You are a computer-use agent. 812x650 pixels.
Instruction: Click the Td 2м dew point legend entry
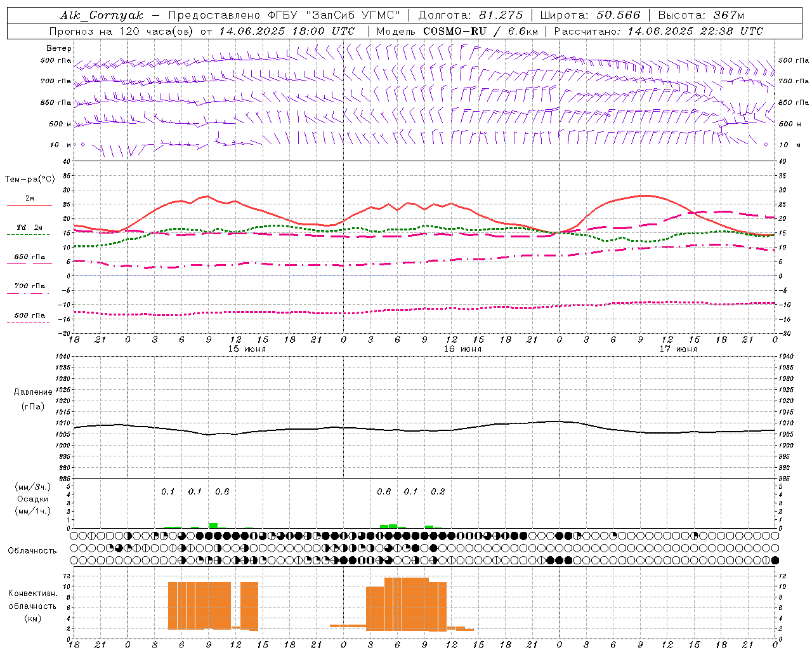(30, 227)
